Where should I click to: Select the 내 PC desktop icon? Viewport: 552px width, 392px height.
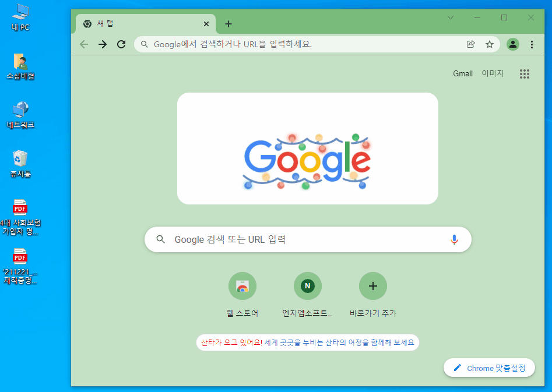(20, 17)
